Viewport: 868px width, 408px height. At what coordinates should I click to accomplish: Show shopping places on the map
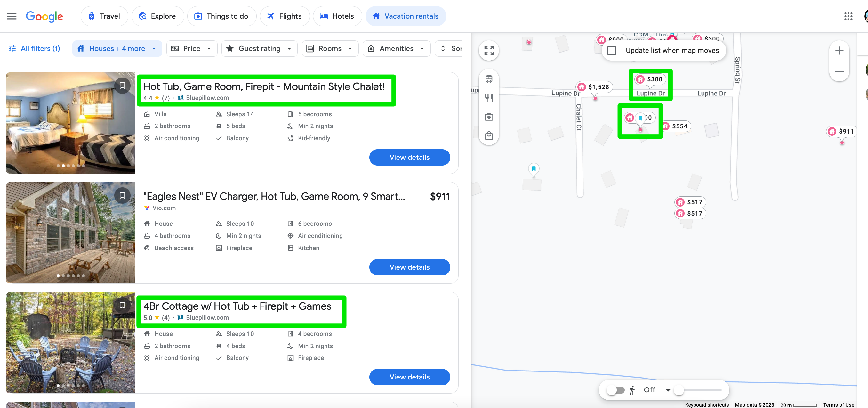489,135
